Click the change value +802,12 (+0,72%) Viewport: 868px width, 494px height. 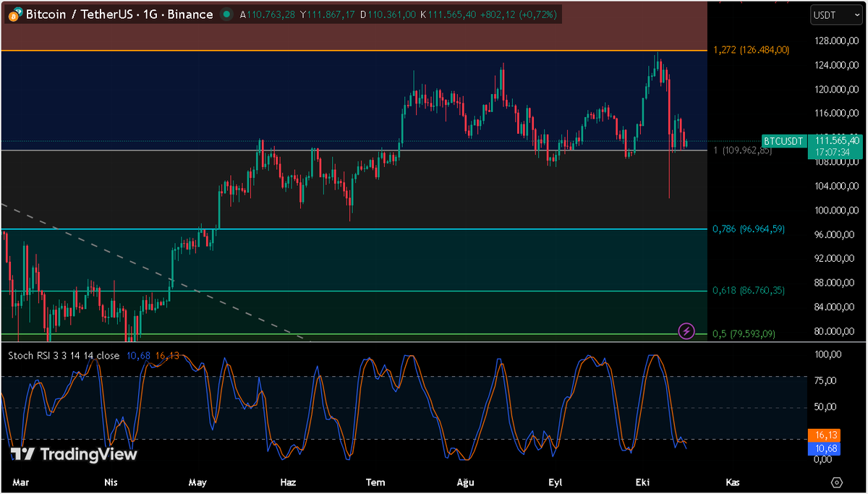(x=518, y=14)
